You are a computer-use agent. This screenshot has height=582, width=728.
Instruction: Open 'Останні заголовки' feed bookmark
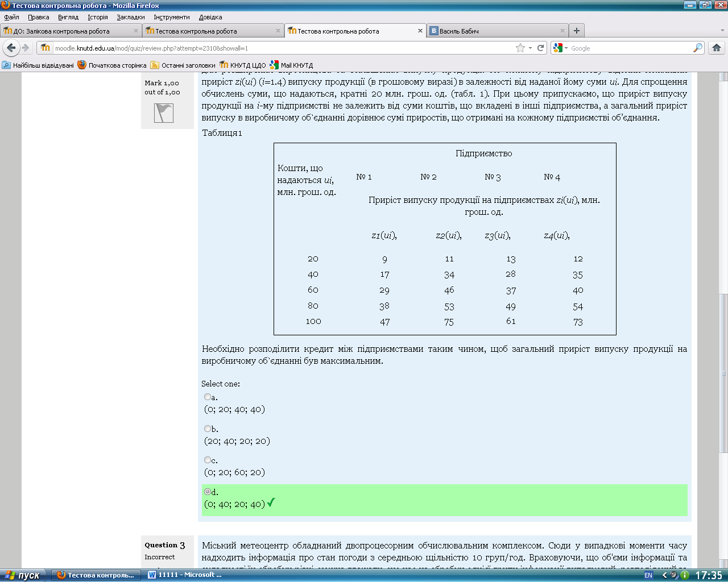point(183,65)
